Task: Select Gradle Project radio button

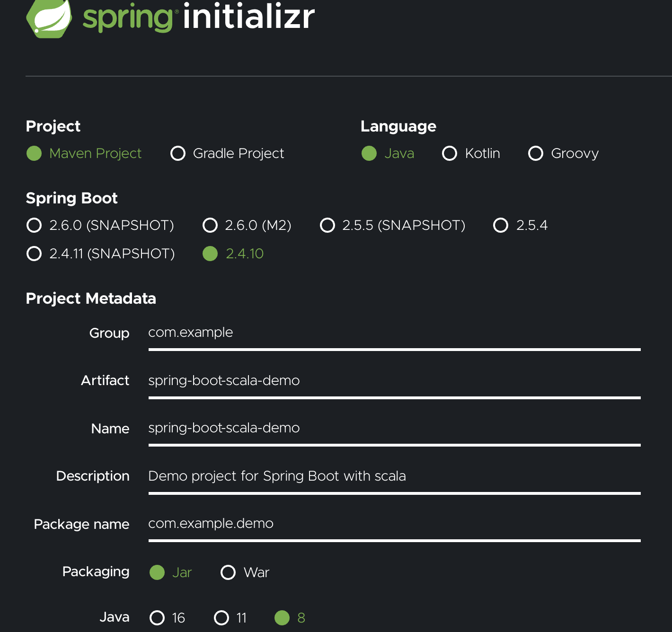Action: point(178,153)
